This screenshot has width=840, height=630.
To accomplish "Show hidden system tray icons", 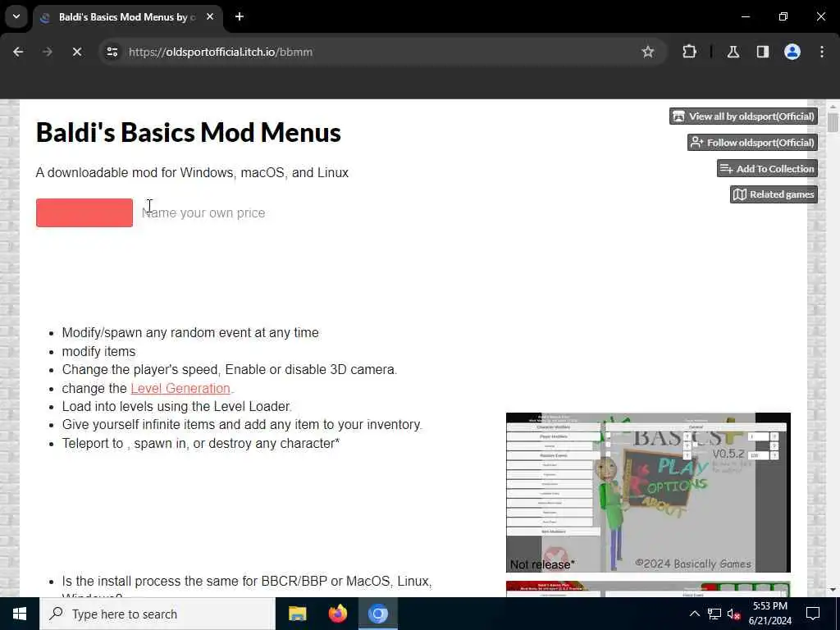I will click(x=694, y=614).
